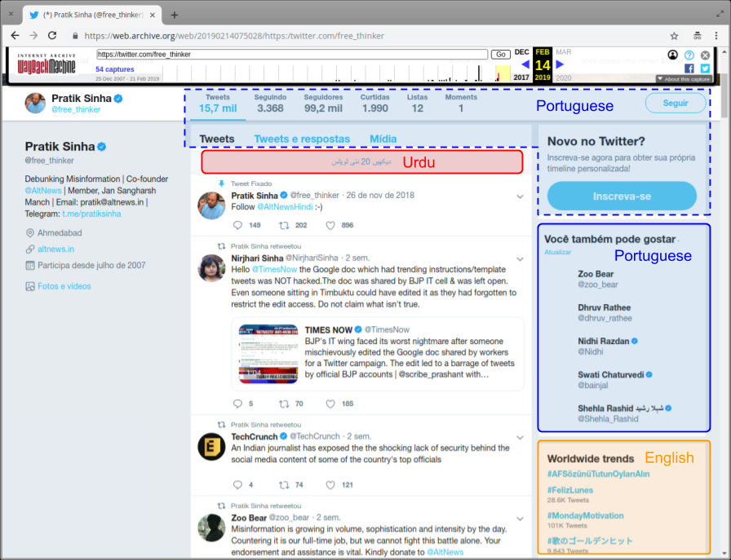The image size is (731, 560).
Task: Open a new browser tab
Action: click(175, 15)
